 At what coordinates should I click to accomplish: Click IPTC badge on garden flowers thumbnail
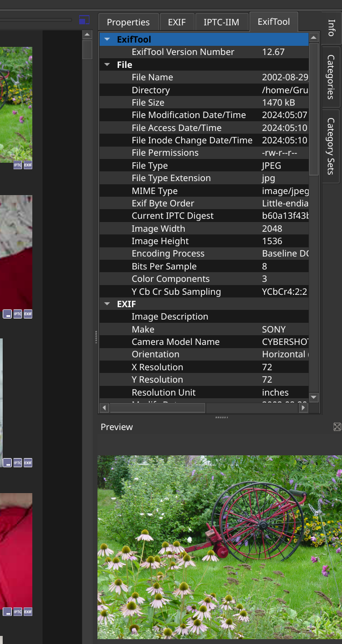point(18,165)
